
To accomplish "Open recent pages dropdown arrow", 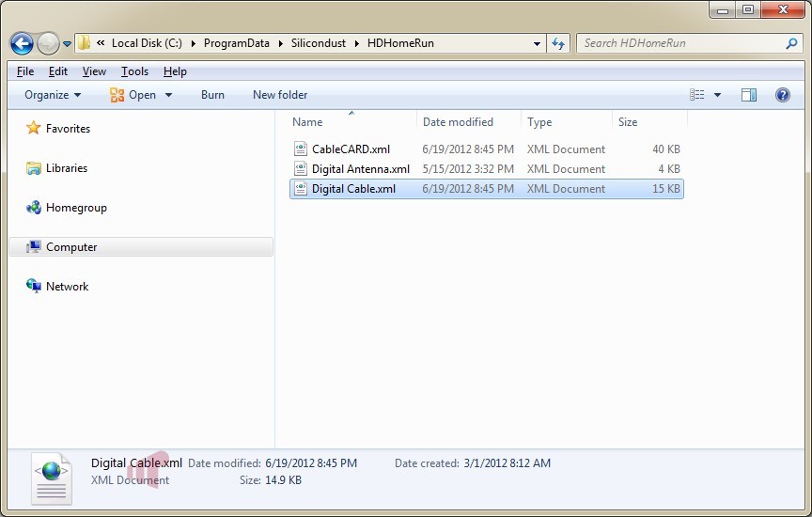I will point(68,44).
